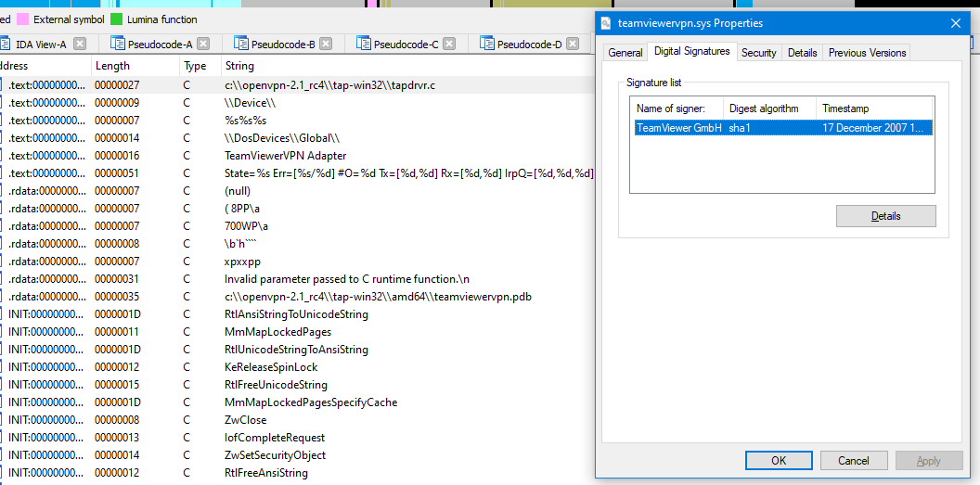This screenshot has height=485, width=980.
Task: Select the \\Device\\ string row
Action: click(x=297, y=102)
